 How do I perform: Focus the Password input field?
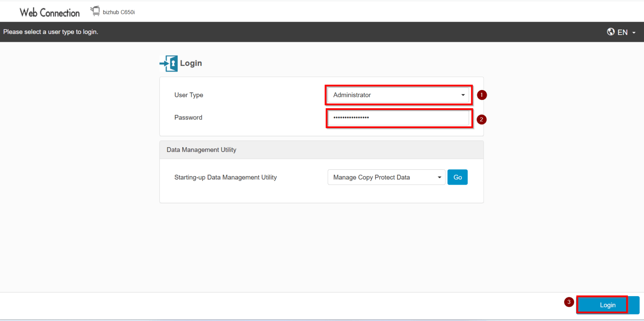[398, 118]
